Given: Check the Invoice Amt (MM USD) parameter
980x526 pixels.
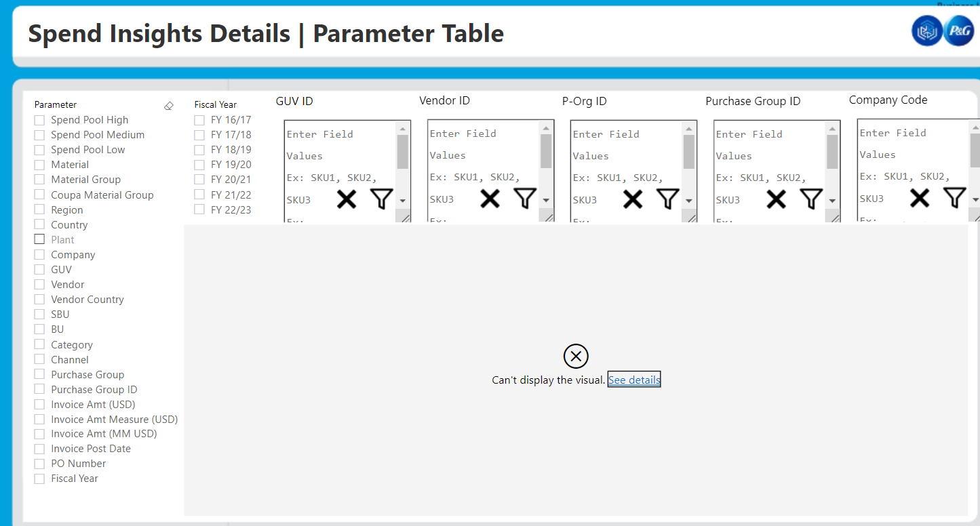Looking at the screenshot, I should (39, 434).
